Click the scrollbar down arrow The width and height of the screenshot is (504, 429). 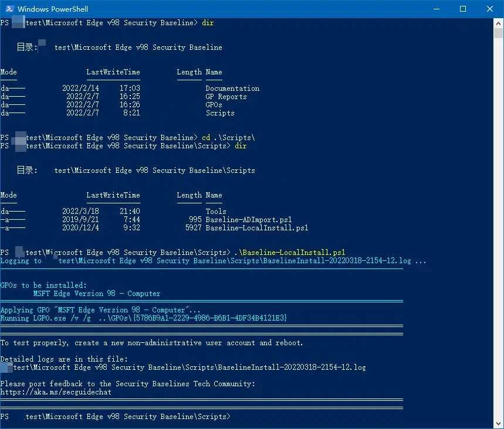point(498,424)
